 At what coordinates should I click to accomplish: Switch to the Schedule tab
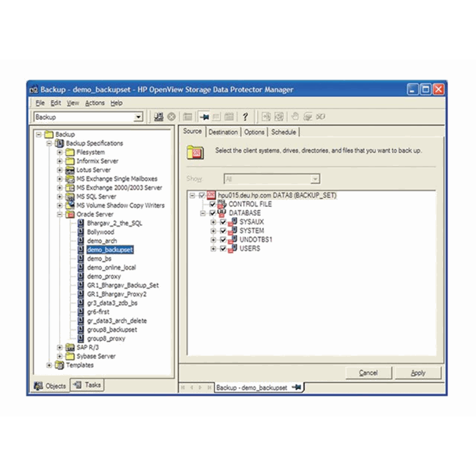(284, 132)
